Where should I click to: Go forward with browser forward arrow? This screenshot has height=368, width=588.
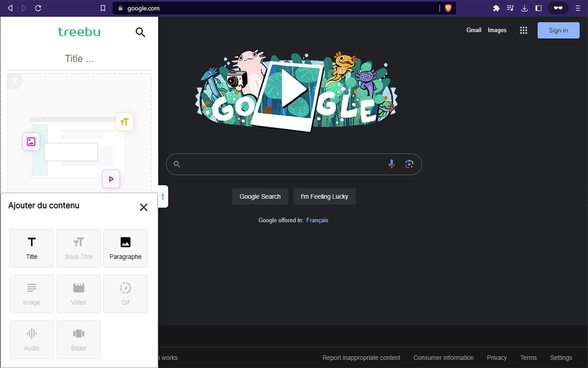click(24, 8)
